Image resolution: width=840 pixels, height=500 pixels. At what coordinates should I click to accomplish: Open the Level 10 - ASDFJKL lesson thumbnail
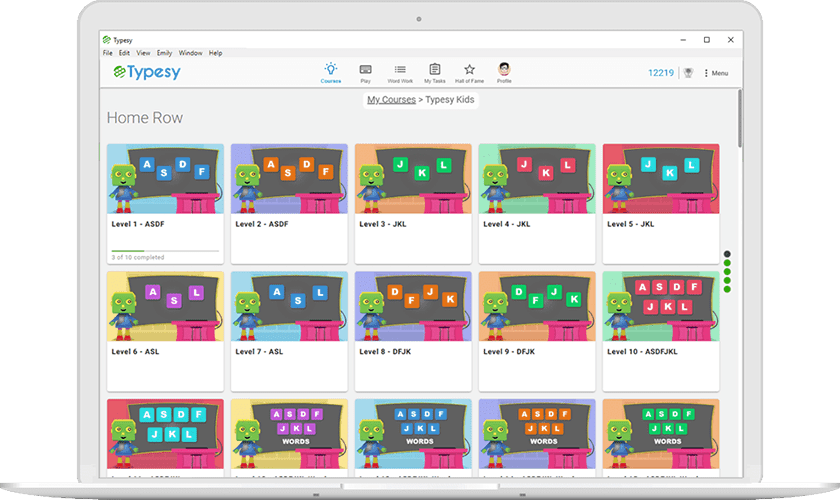click(x=661, y=306)
